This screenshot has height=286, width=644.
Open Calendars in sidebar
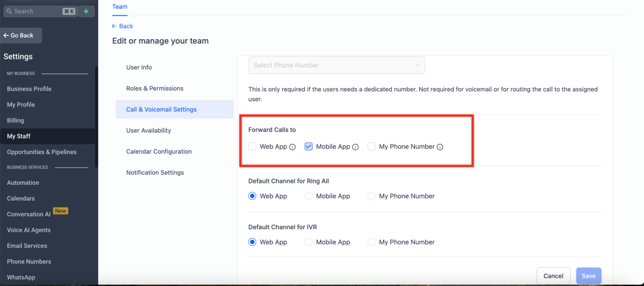coord(21,199)
